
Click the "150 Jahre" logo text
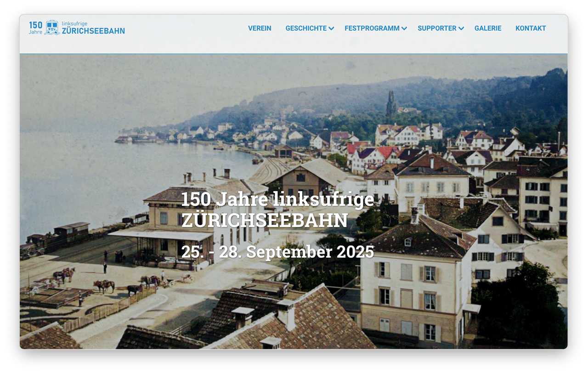click(x=35, y=28)
